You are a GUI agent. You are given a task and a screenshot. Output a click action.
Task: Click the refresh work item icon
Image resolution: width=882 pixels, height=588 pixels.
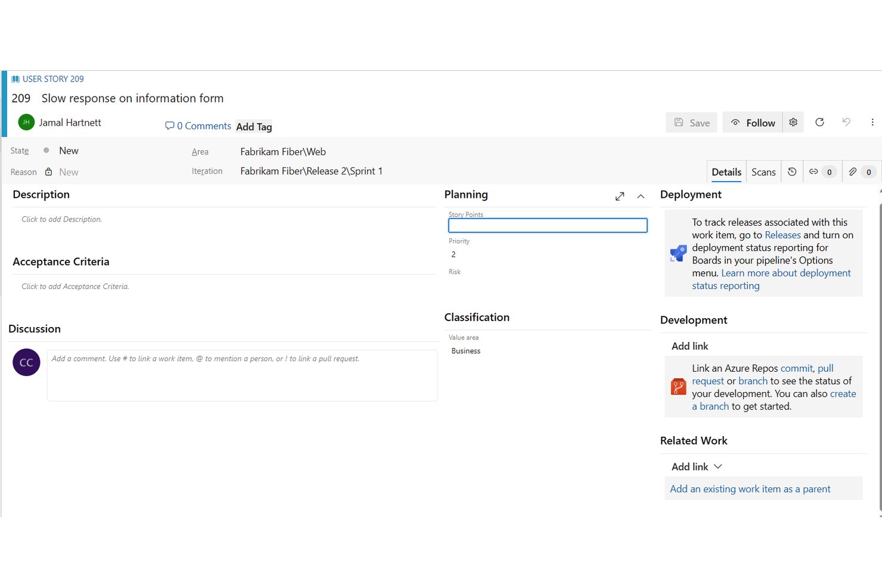[x=819, y=122]
